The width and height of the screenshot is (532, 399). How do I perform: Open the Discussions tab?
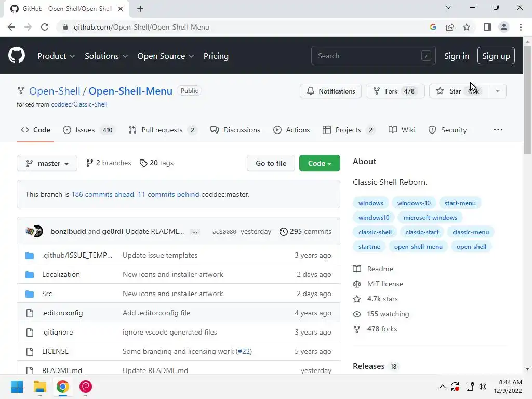235,130
